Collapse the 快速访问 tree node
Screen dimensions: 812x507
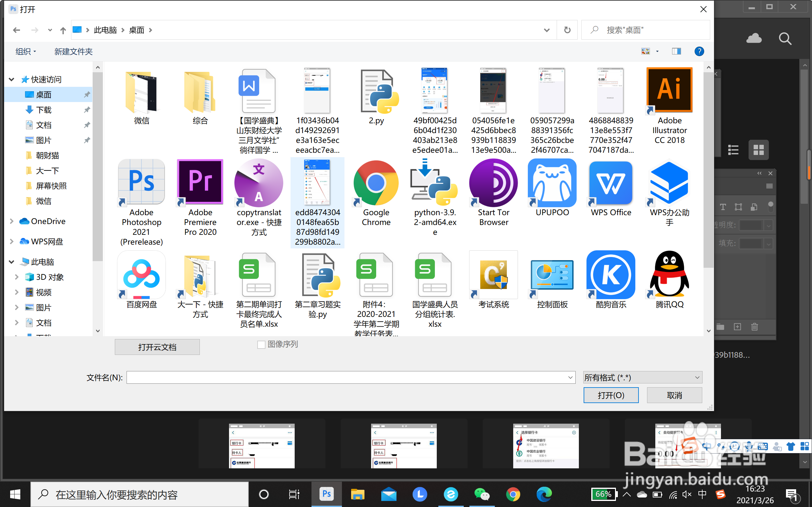11,80
